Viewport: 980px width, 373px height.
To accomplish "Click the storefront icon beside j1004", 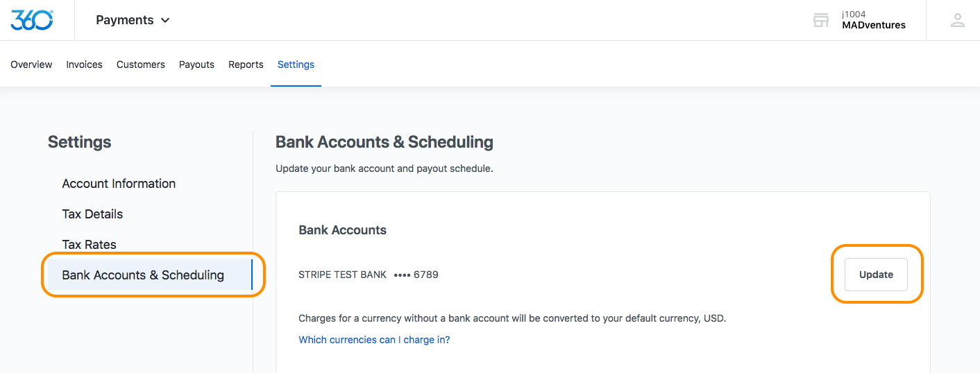I will 821,20.
